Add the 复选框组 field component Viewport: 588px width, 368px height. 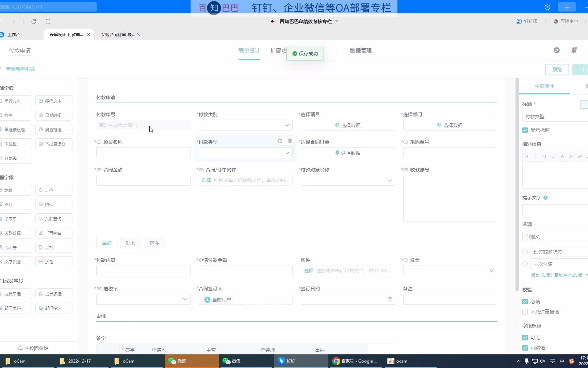(x=54, y=129)
